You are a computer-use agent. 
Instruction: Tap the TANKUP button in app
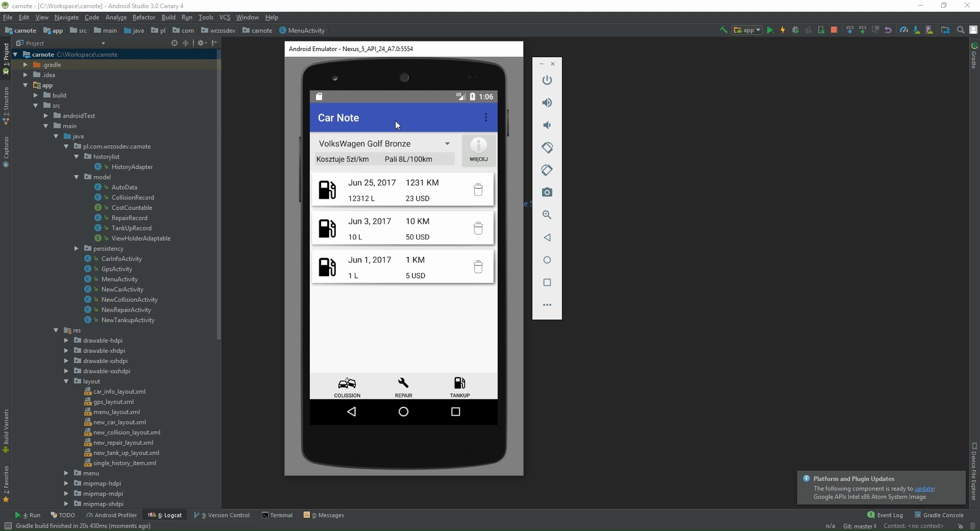459,387
